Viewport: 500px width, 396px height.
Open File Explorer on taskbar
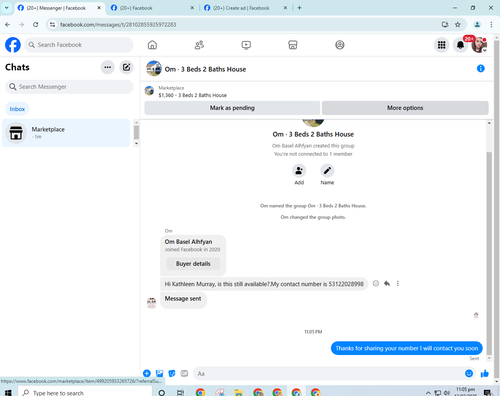(238, 392)
